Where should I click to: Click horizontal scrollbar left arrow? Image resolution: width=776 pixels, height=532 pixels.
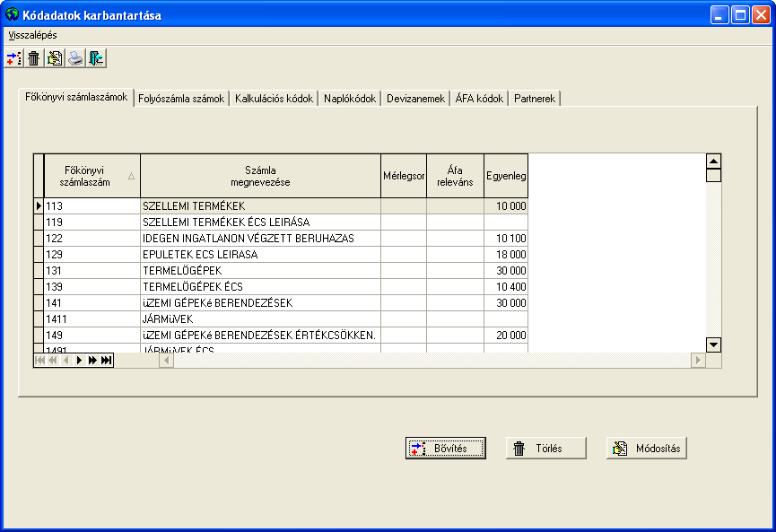click(167, 361)
